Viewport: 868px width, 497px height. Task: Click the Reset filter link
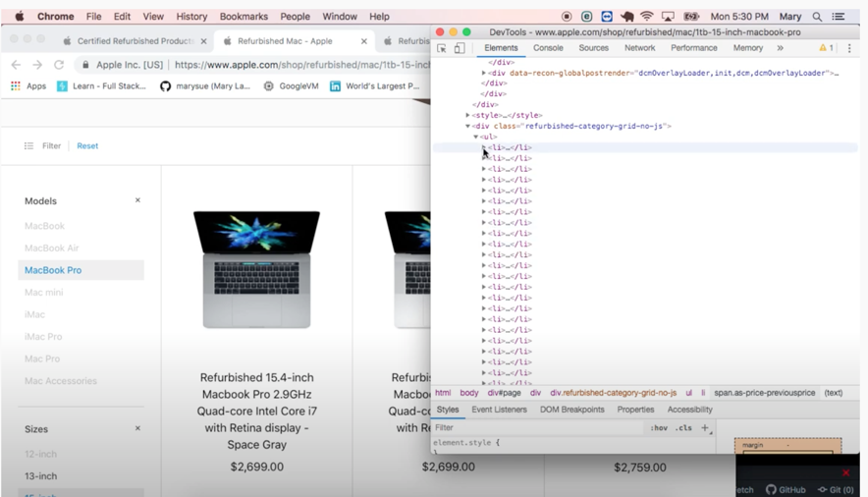click(x=87, y=145)
